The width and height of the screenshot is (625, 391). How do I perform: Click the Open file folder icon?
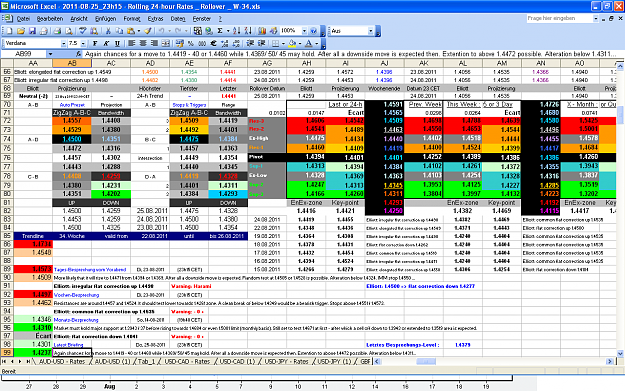20,31
